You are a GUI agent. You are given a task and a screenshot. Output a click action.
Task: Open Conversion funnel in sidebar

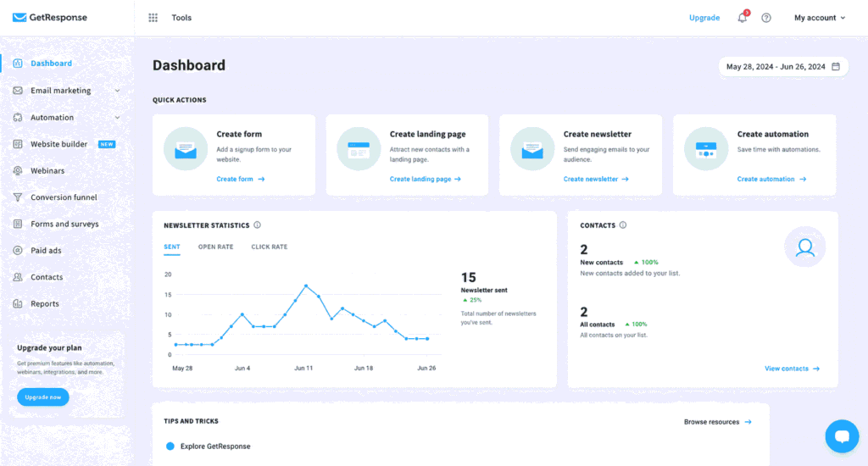64,197
